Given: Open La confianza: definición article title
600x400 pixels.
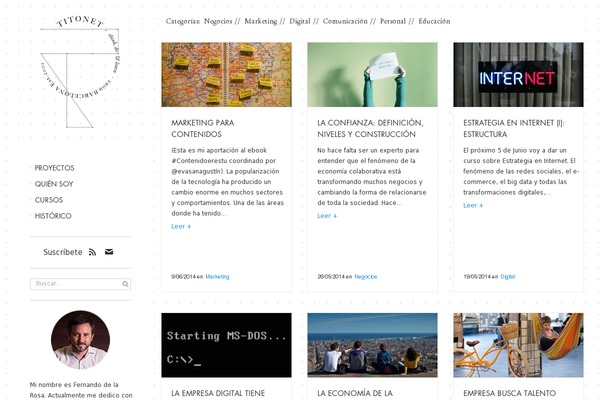Looking at the screenshot, I should pos(370,129).
